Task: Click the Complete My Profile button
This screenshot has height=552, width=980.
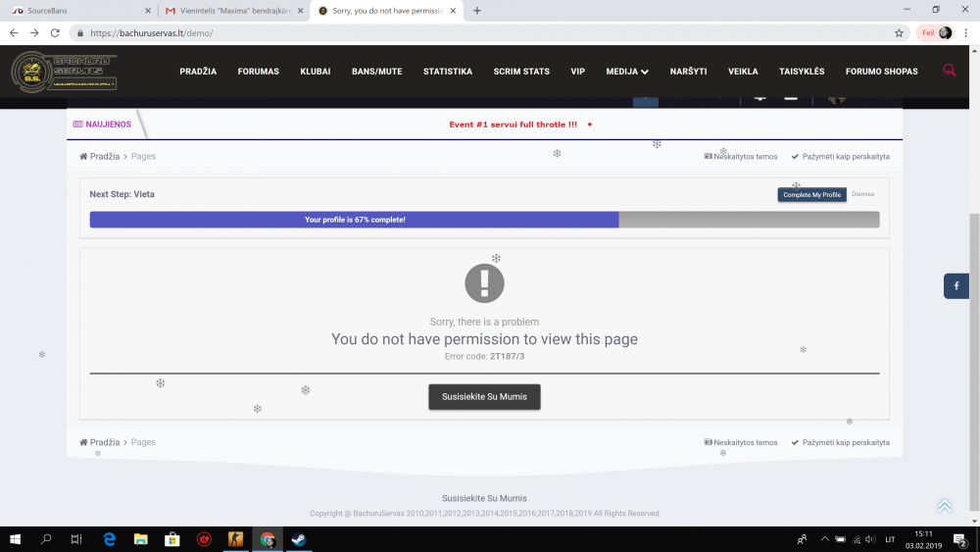Action: 811,194
